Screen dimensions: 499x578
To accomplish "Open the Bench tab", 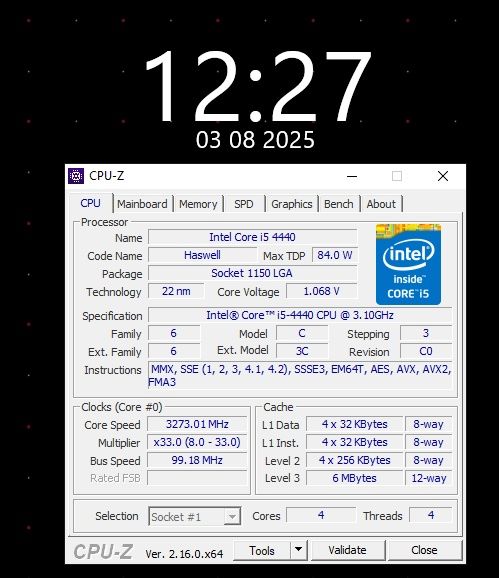I will pos(338,204).
